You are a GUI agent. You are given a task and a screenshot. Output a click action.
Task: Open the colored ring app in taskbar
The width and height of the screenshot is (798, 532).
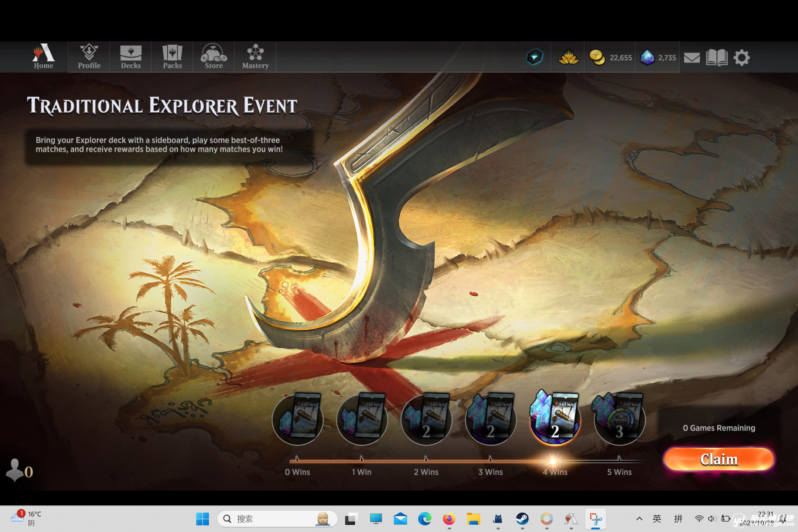click(x=546, y=519)
